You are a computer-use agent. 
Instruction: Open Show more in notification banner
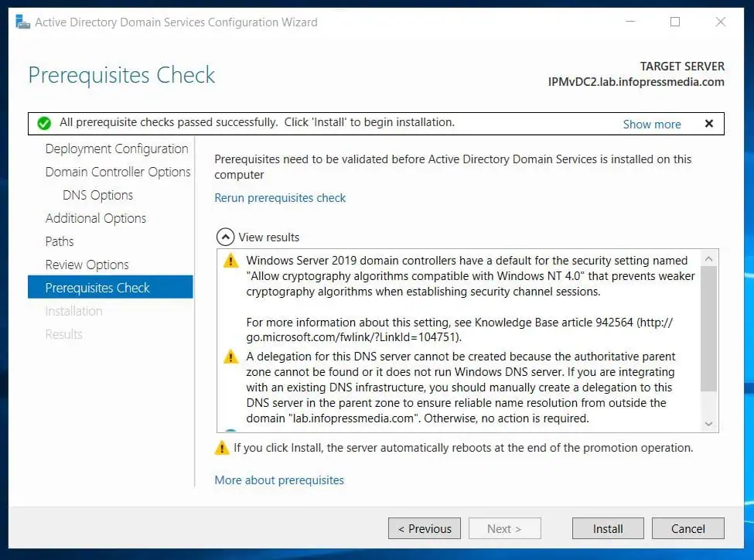(x=652, y=124)
